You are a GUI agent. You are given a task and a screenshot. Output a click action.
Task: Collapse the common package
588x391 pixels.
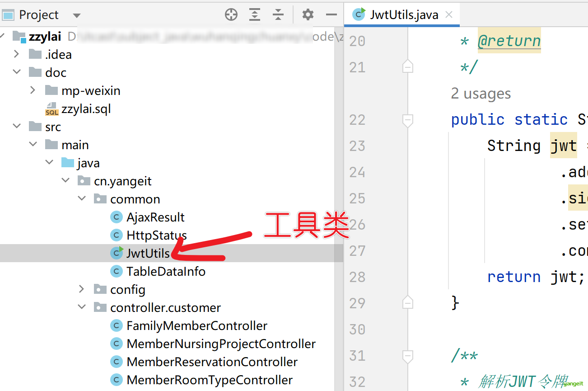82,199
